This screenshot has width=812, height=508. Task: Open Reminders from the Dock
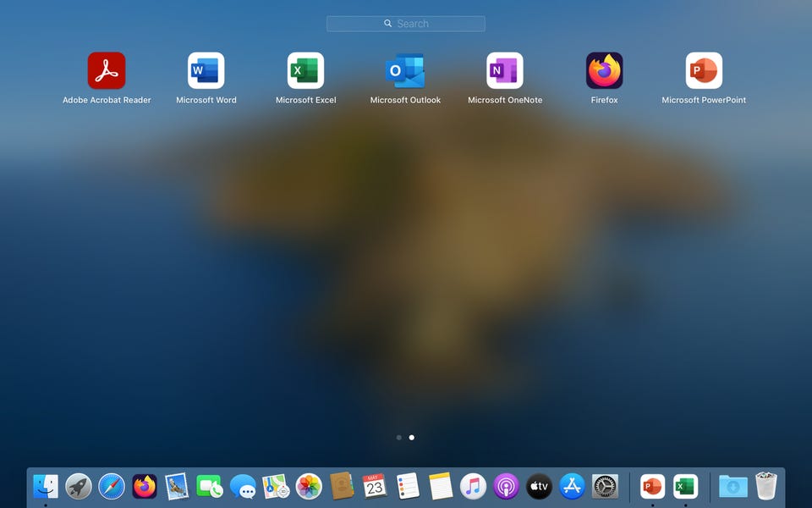408,486
